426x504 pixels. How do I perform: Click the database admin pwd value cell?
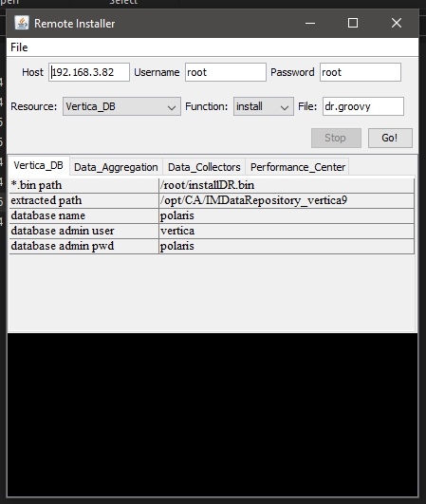pos(287,246)
